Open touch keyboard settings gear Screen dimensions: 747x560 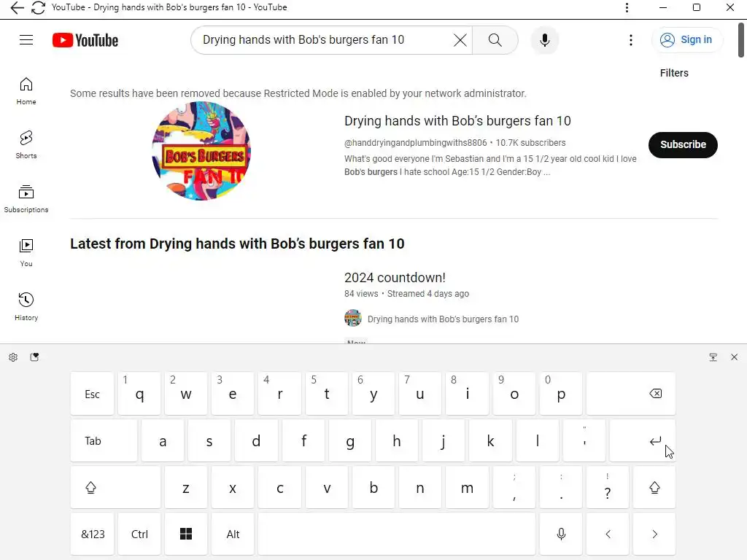tap(13, 357)
